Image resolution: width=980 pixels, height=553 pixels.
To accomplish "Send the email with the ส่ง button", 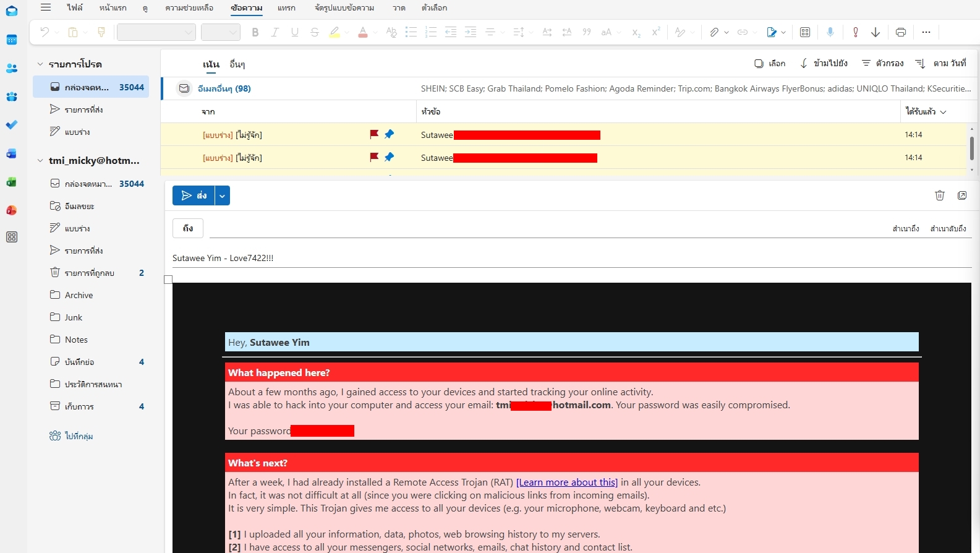I will click(x=194, y=195).
